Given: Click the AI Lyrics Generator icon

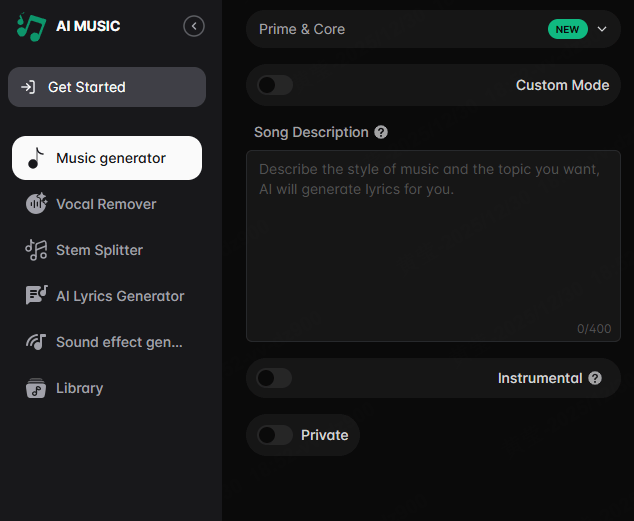Looking at the screenshot, I should 36,295.
